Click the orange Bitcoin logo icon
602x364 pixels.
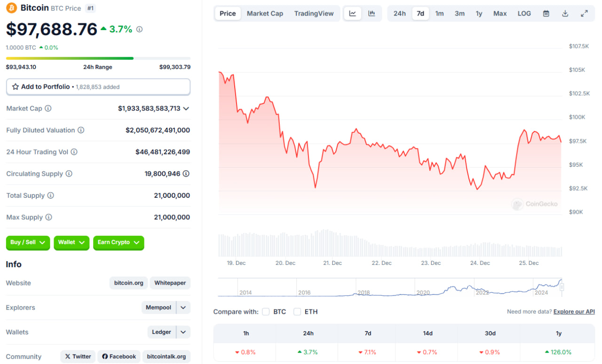coord(11,8)
